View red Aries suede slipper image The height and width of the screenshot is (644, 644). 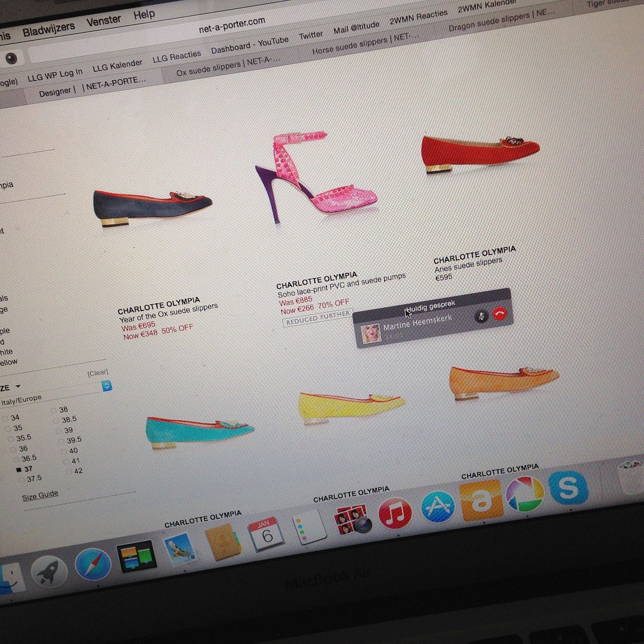[x=481, y=154]
